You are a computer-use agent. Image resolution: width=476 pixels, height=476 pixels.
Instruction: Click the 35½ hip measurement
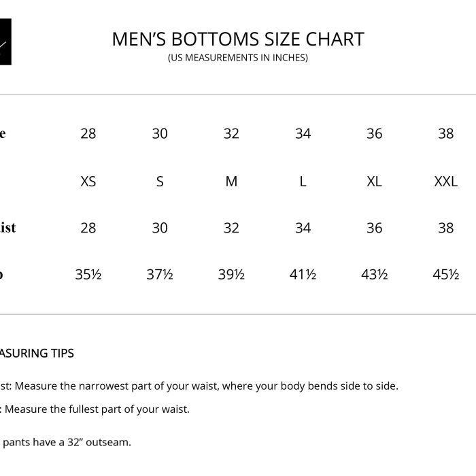coord(88,275)
